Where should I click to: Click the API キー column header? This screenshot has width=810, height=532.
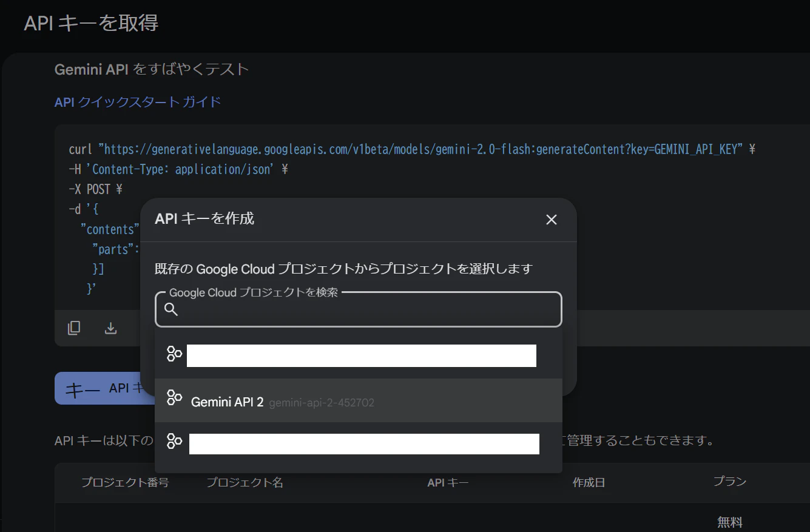[x=448, y=482]
